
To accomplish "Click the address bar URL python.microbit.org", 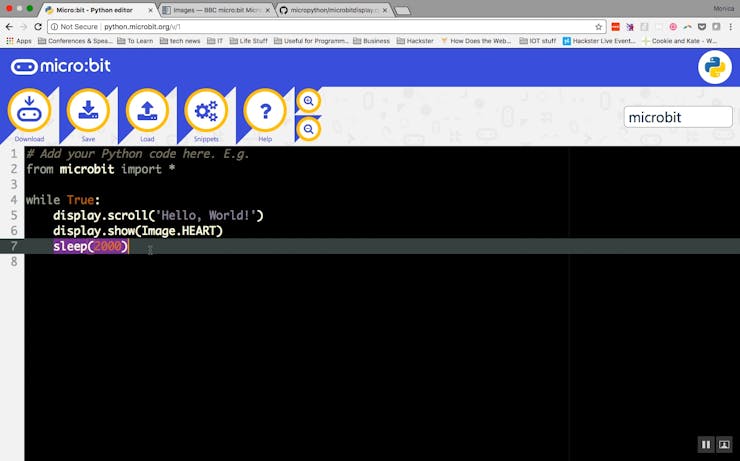I will click(x=142, y=27).
